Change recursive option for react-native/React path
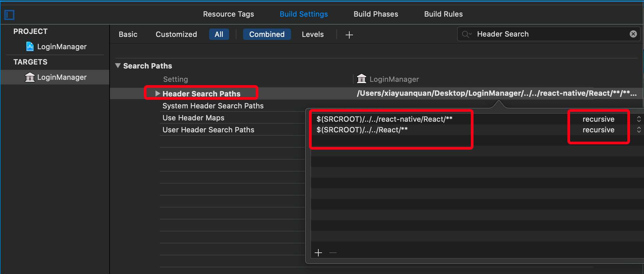 pos(639,119)
